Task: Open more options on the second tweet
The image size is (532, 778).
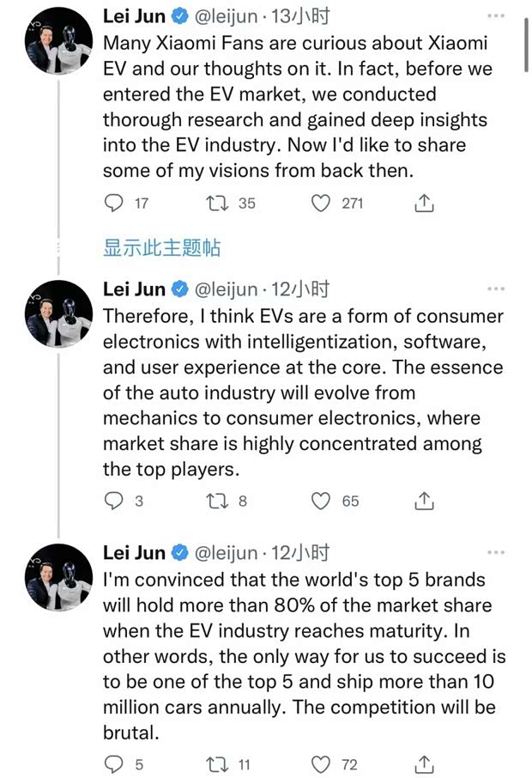Action: tap(495, 289)
